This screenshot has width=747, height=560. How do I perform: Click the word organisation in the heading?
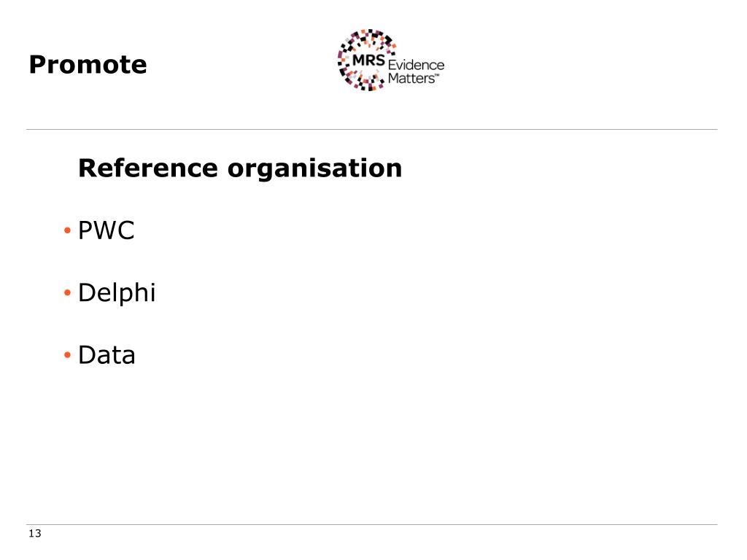click(314, 168)
